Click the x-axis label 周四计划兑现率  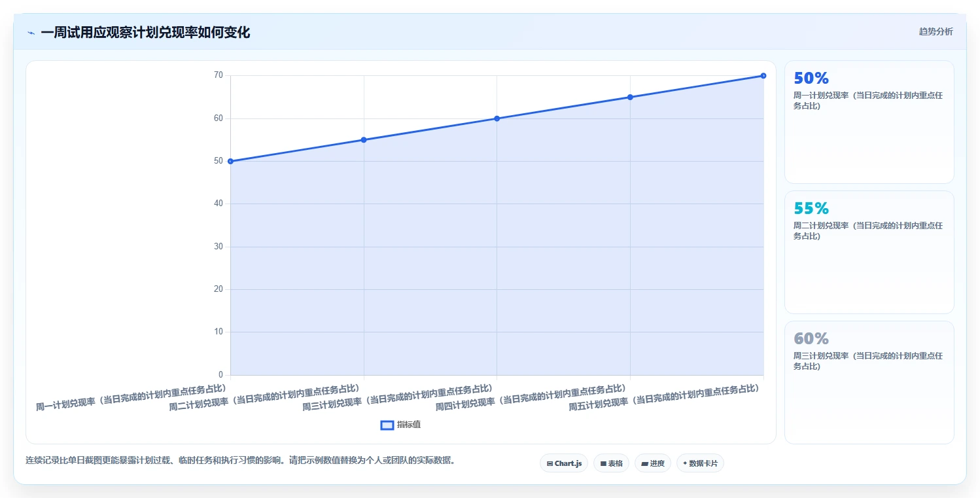pos(531,397)
